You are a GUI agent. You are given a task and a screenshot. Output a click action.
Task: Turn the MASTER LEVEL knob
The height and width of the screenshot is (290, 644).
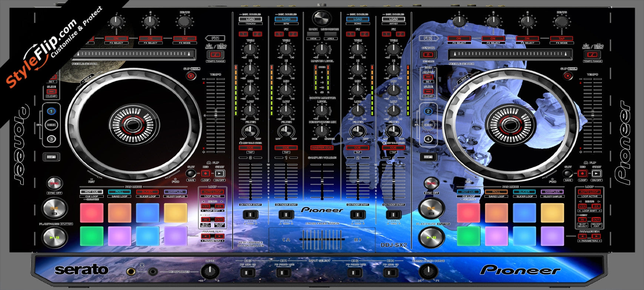321,49
